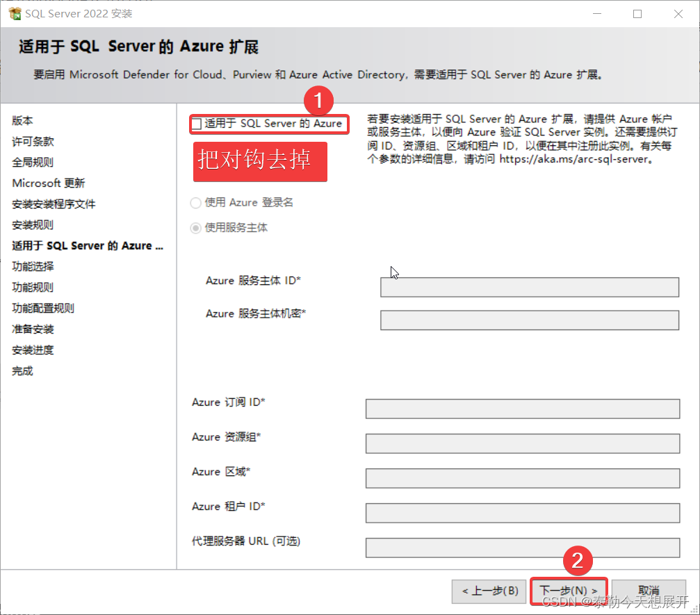Close the SQL Server 2022 安装 window
Viewport: 700px width, 615px height.
coord(678,14)
